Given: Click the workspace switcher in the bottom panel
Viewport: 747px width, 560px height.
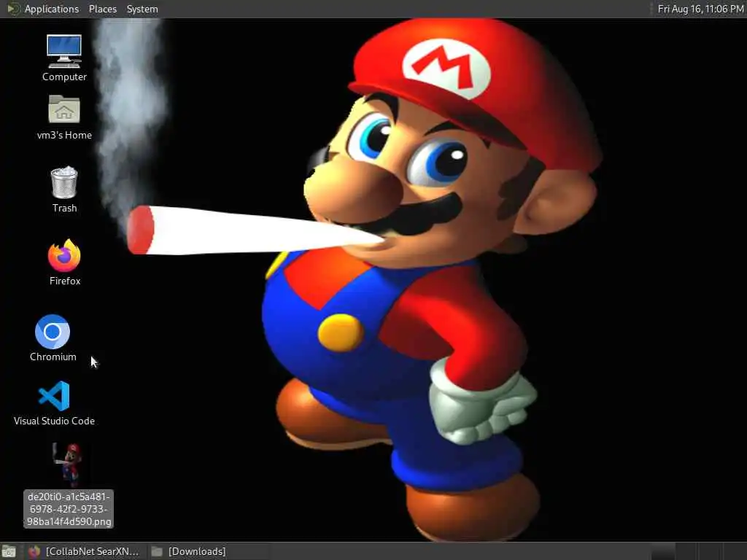Looking at the screenshot, I should (x=698, y=551).
